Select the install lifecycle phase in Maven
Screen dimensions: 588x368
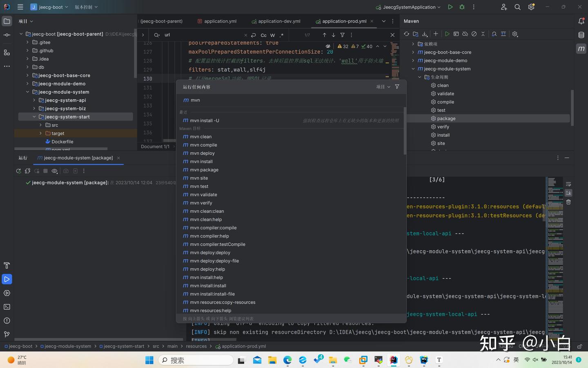pyautogui.click(x=443, y=135)
